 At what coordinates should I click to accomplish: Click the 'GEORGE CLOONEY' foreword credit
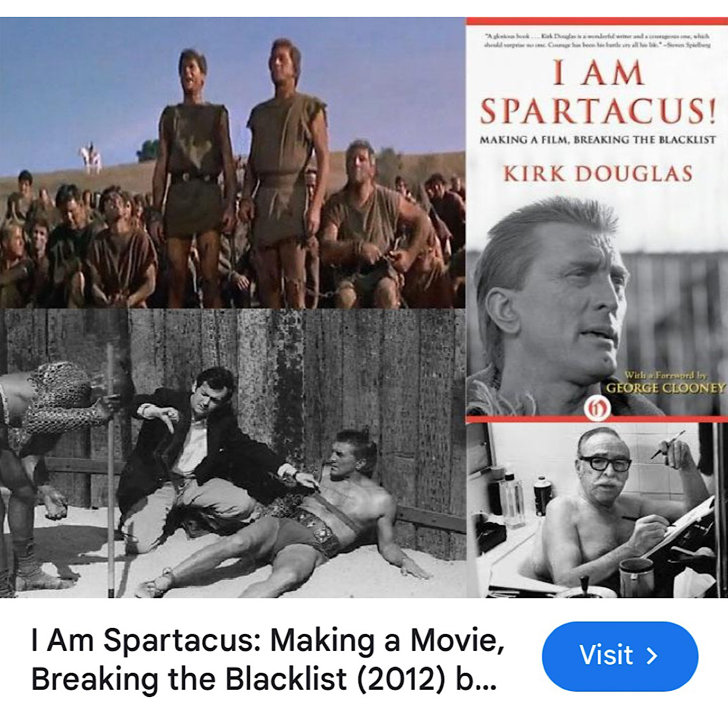(x=666, y=388)
